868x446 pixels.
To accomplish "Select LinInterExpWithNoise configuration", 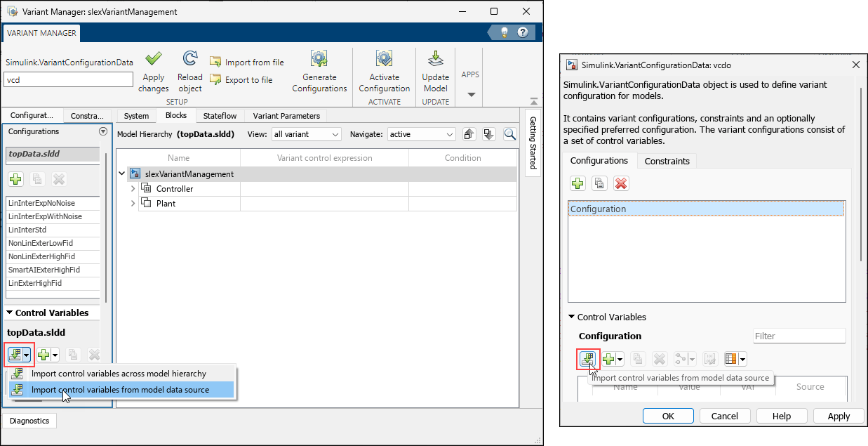I will coord(52,216).
